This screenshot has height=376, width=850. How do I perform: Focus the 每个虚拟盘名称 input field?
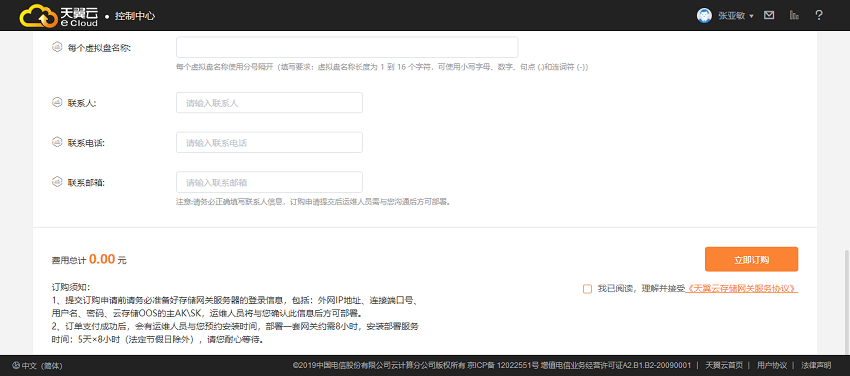point(347,47)
